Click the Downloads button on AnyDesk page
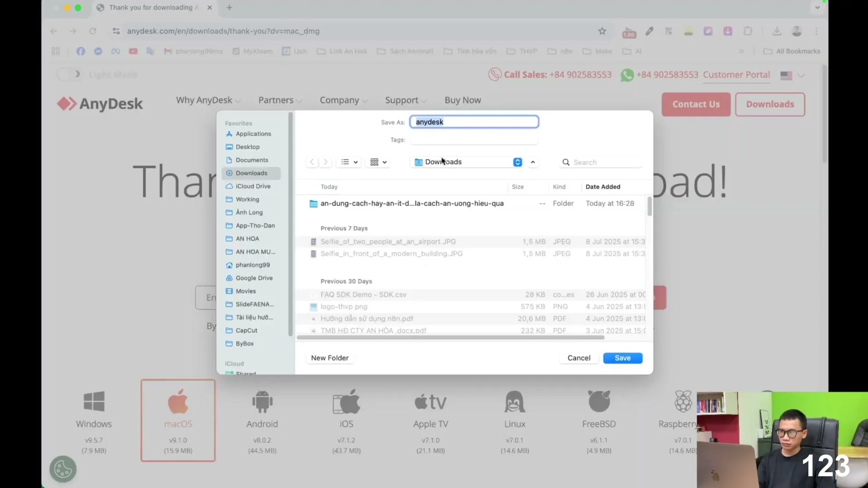This screenshot has height=488, width=868. click(770, 104)
